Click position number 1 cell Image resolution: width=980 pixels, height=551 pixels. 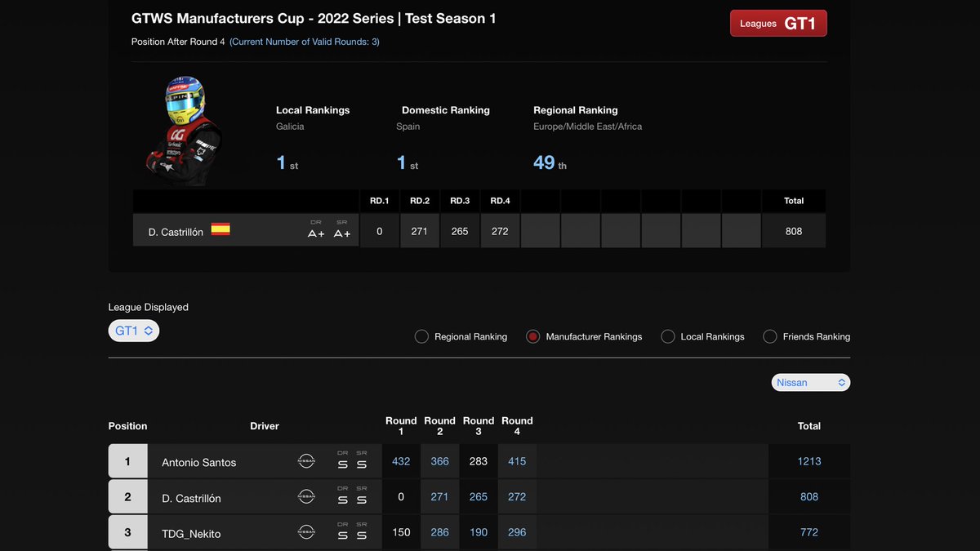(127, 461)
